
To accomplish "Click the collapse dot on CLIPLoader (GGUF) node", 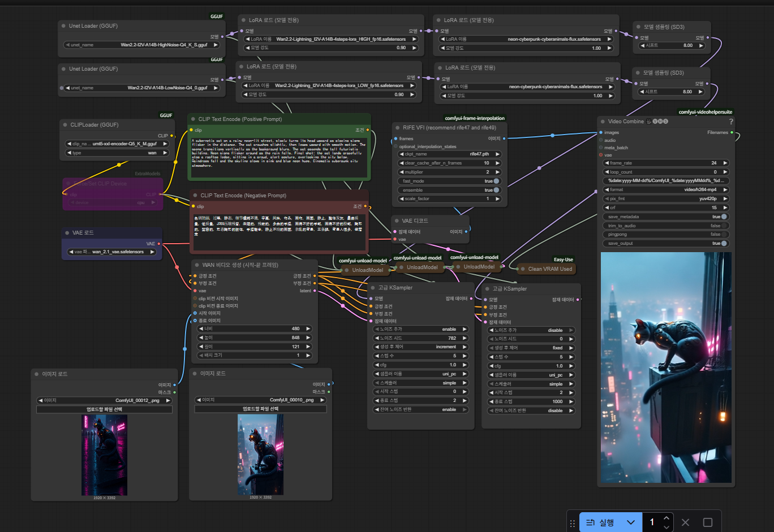I will point(64,125).
